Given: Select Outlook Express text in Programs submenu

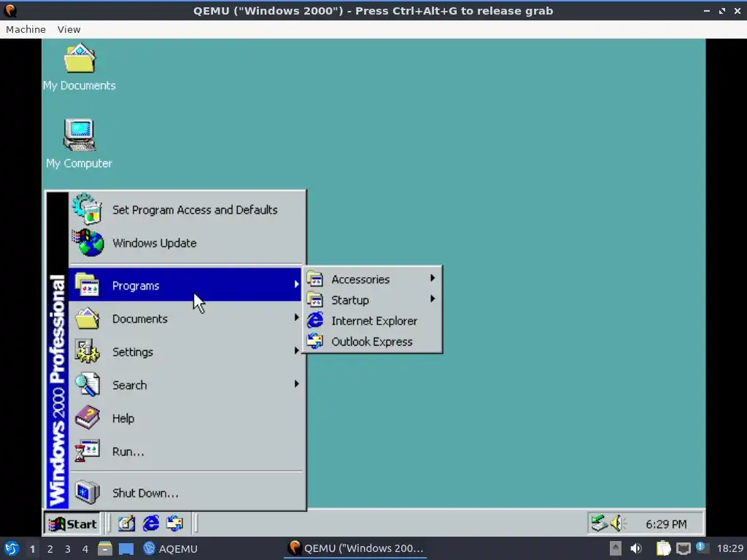Looking at the screenshot, I should 372,342.
